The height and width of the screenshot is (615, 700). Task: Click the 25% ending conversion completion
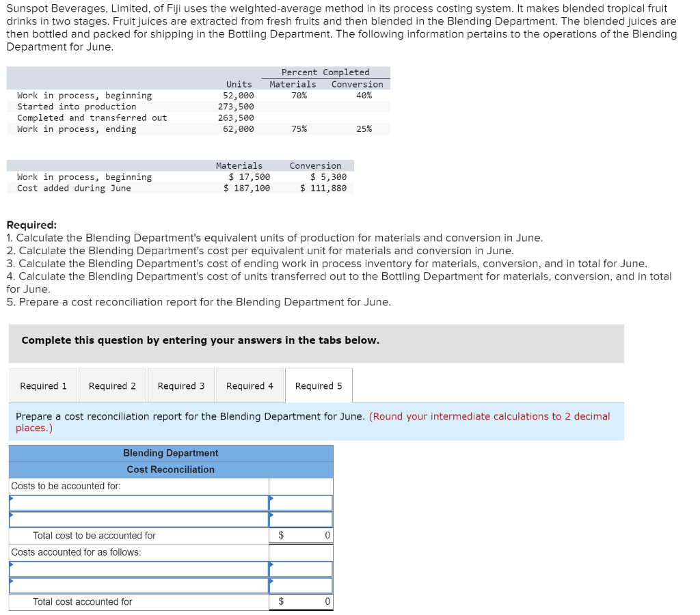(x=364, y=129)
